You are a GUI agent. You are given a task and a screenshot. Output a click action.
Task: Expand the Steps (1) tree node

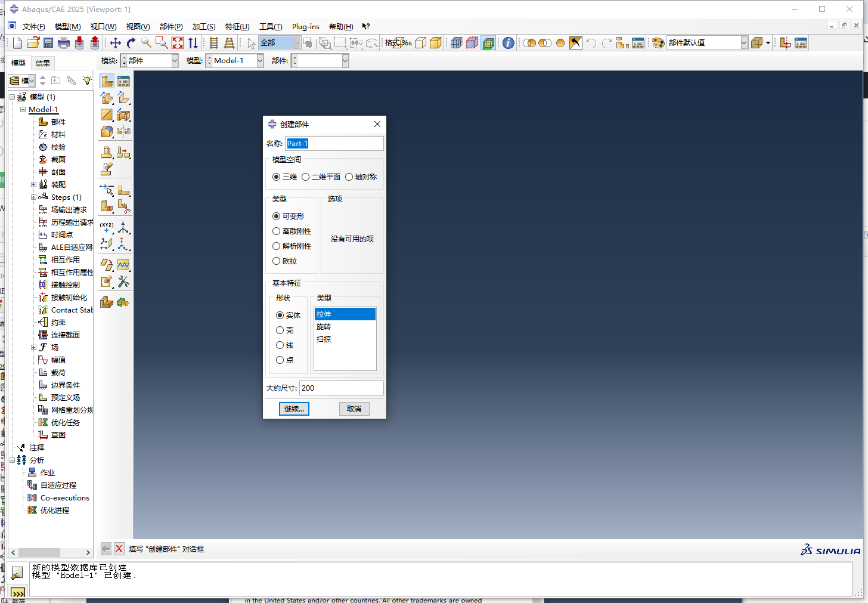coord(34,197)
